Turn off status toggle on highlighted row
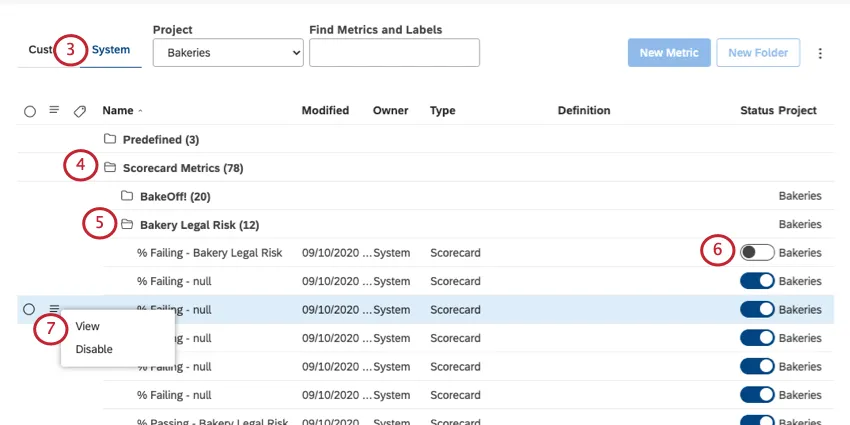Screen dimensions: 850x425 pos(756,310)
